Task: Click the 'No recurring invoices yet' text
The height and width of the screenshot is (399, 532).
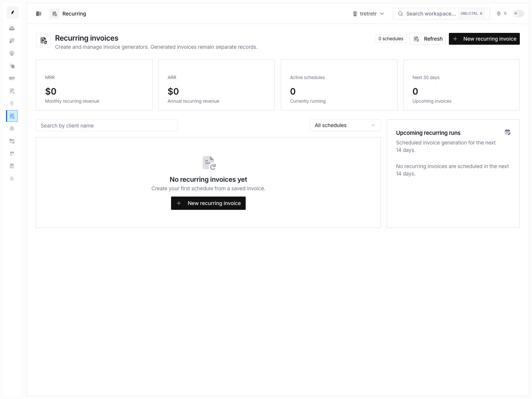Action: pyautogui.click(x=208, y=180)
